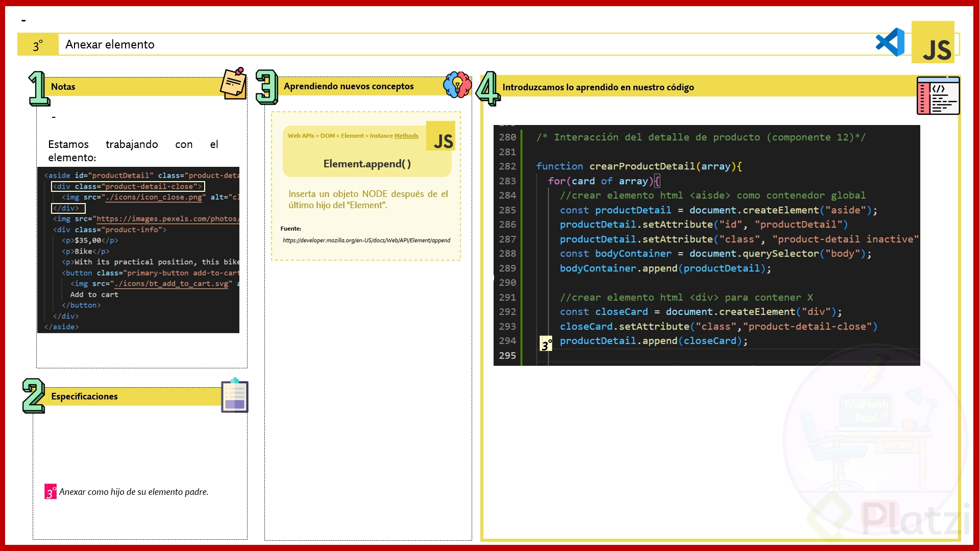Click the comment 'Interacción del detalle de producto'
The width and height of the screenshot is (980, 551).
(x=701, y=137)
